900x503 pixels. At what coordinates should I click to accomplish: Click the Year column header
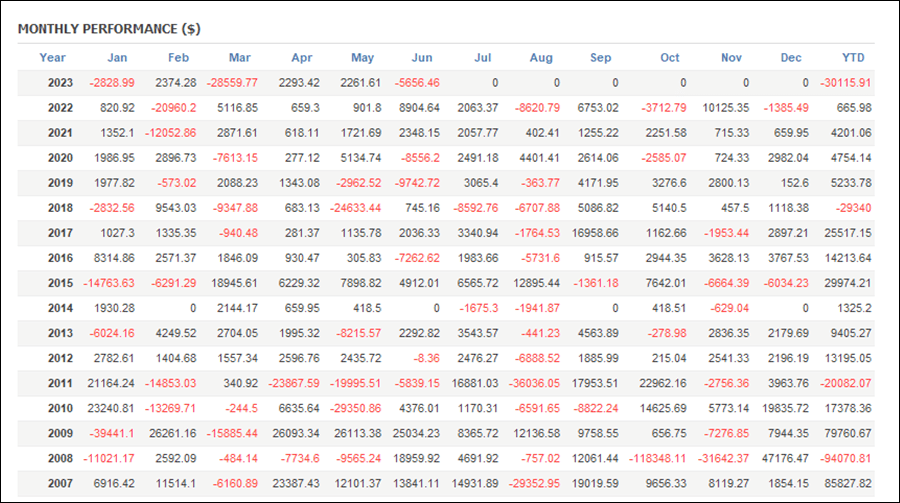click(x=52, y=57)
